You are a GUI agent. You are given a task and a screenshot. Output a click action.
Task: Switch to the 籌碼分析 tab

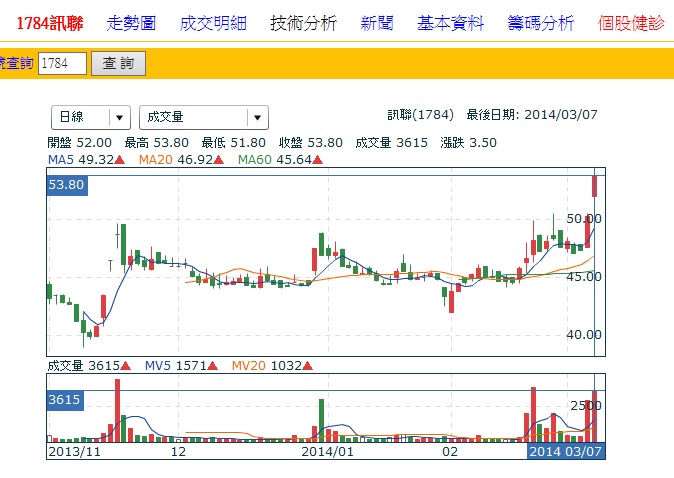[541, 23]
